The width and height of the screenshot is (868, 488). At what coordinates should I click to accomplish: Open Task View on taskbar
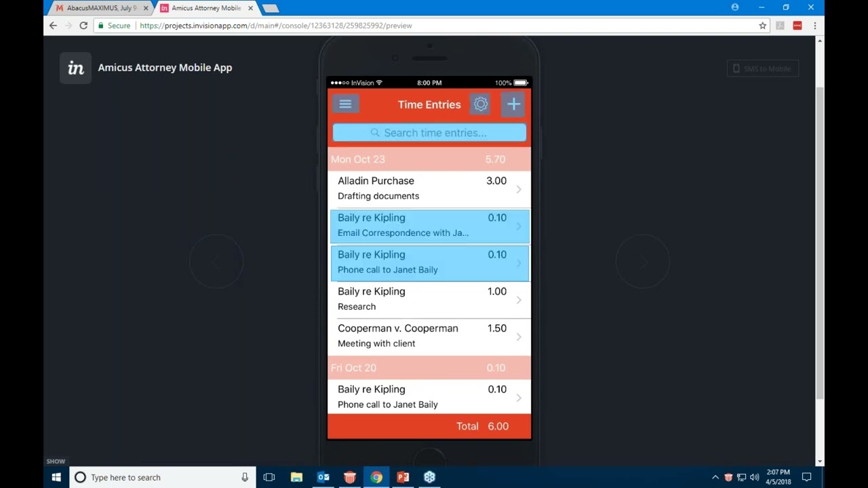269,477
